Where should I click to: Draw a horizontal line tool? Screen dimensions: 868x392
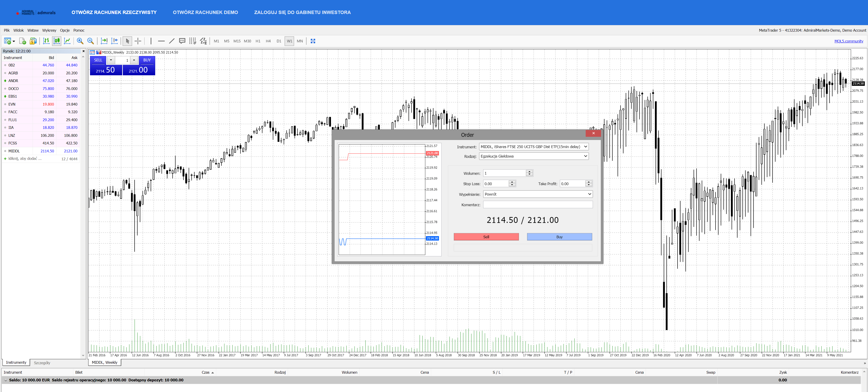[x=161, y=41]
